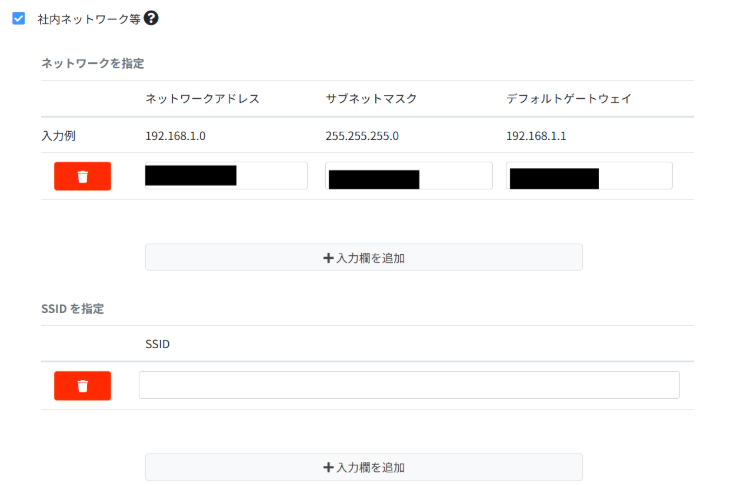Click into the SSID text field

(x=409, y=385)
